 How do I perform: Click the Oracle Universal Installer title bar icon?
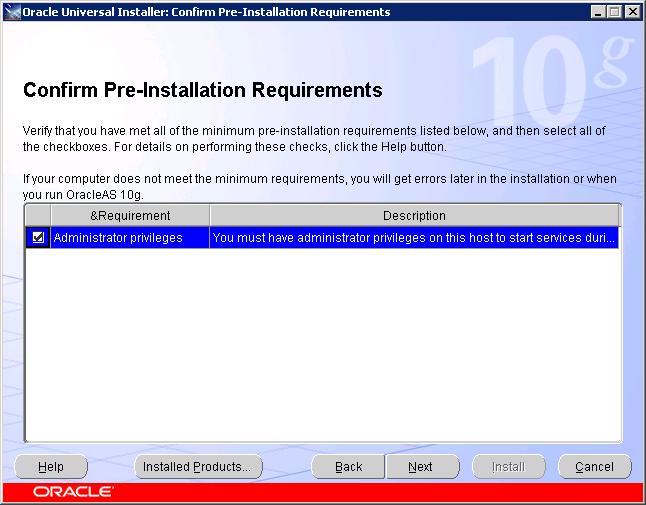click(x=12, y=12)
